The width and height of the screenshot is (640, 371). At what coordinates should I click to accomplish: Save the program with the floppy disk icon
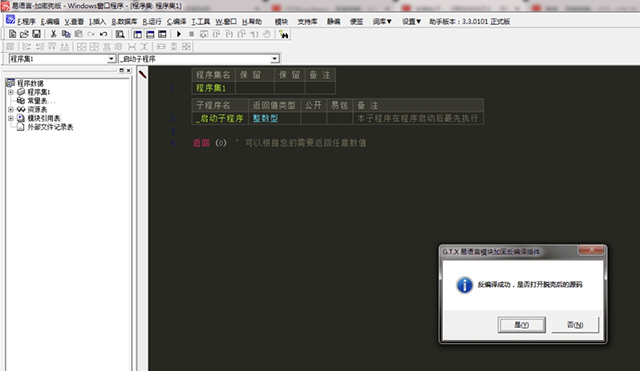(36, 34)
